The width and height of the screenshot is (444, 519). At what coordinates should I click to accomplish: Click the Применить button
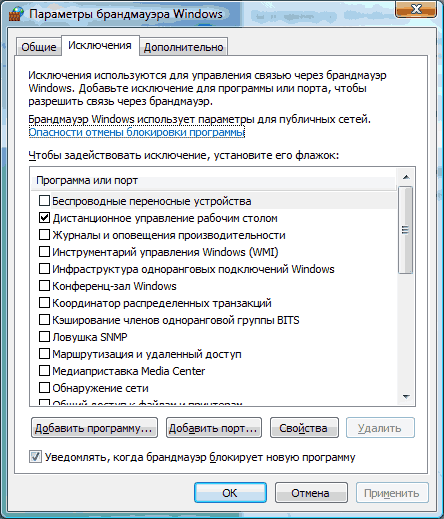(392, 493)
